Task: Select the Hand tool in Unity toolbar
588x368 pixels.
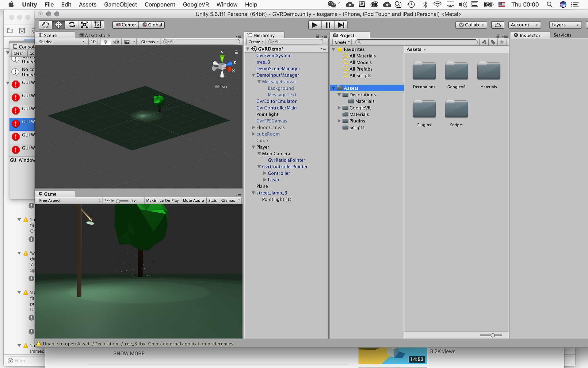Action: 45,25
